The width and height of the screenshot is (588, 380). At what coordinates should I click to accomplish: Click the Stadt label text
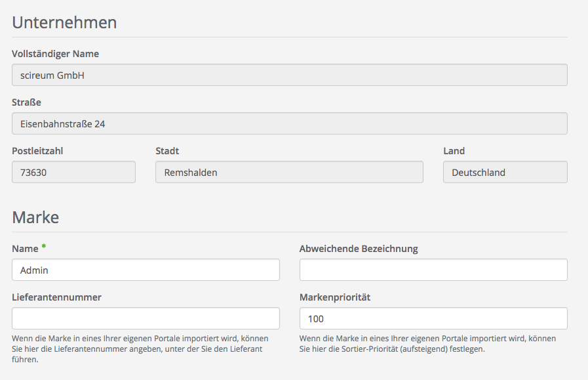click(x=167, y=151)
